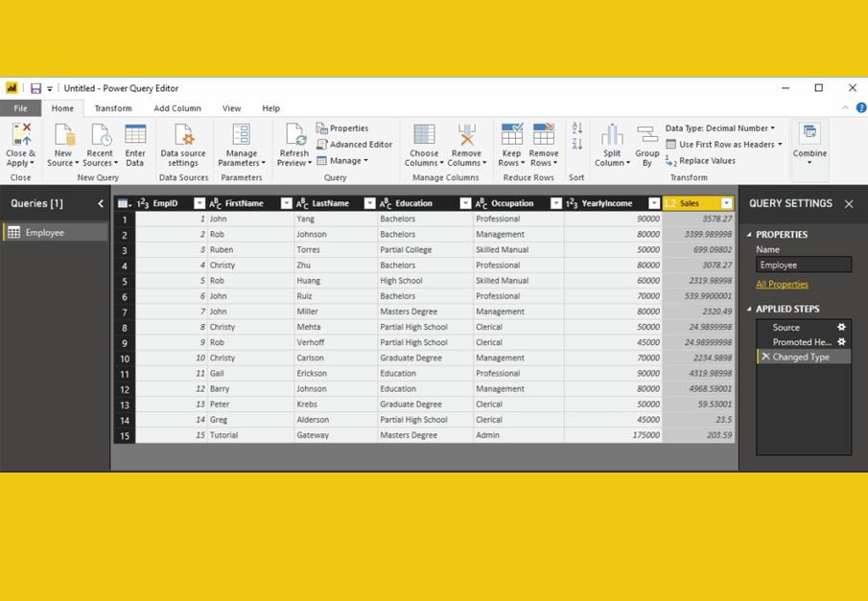Switch to the Transform tab
Screen dimensions: 868x601
point(113,108)
